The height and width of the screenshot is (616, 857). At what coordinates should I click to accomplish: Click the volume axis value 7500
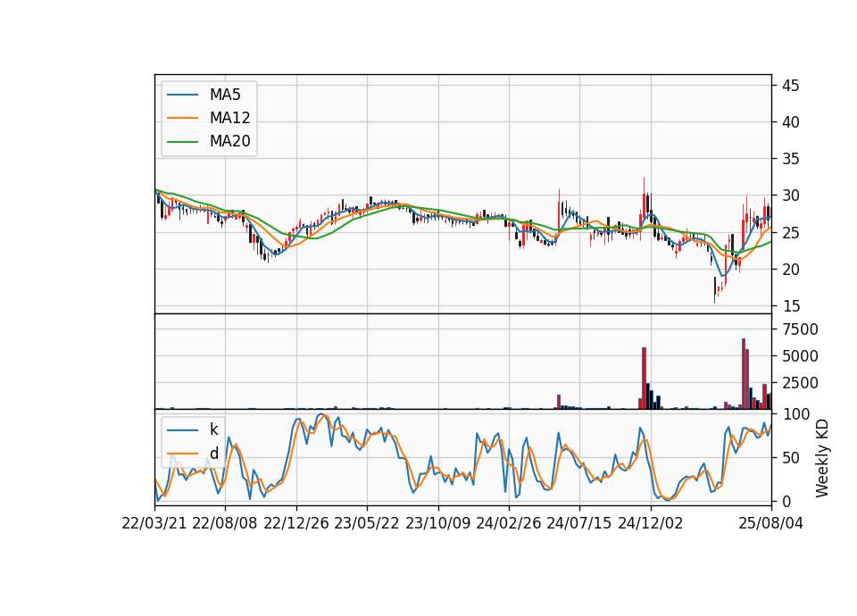pyautogui.click(x=800, y=329)
